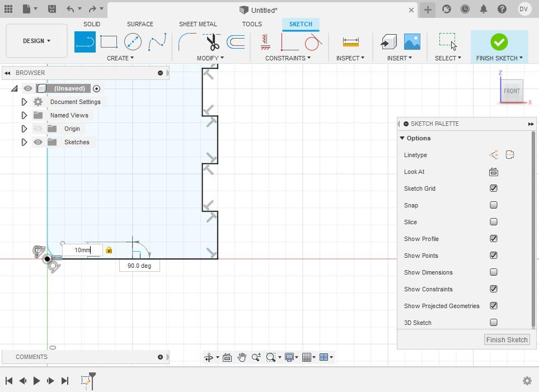Select the Line tool in Create
The image size is (539, 392).
point(85,42)
